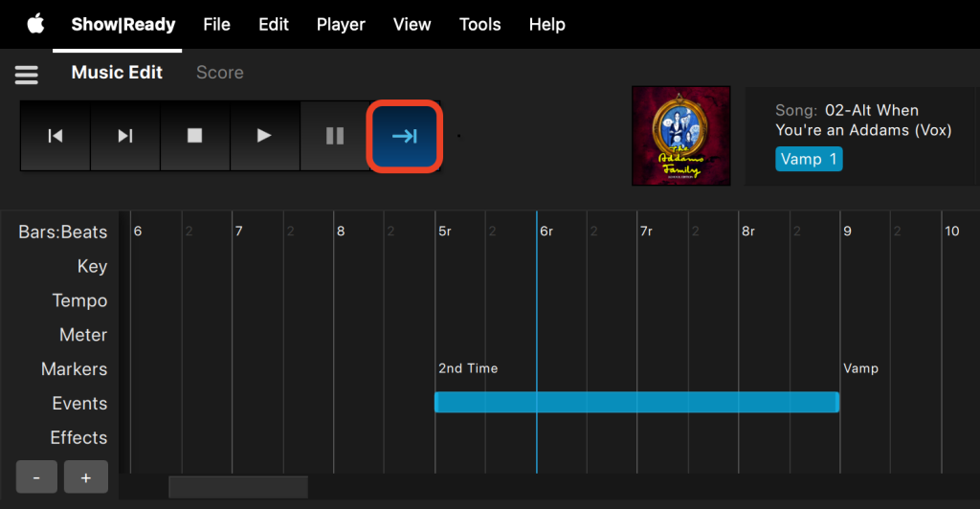Start playback with the Play button
Image resolution: width=980 pixels, height=509 pixels.
(x=264, y=136)
